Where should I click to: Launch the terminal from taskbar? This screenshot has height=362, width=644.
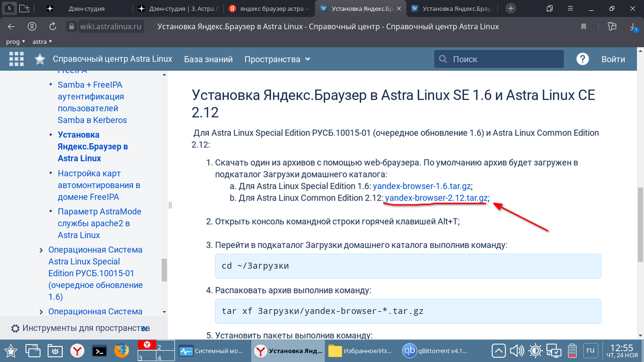tap(99, 351)
